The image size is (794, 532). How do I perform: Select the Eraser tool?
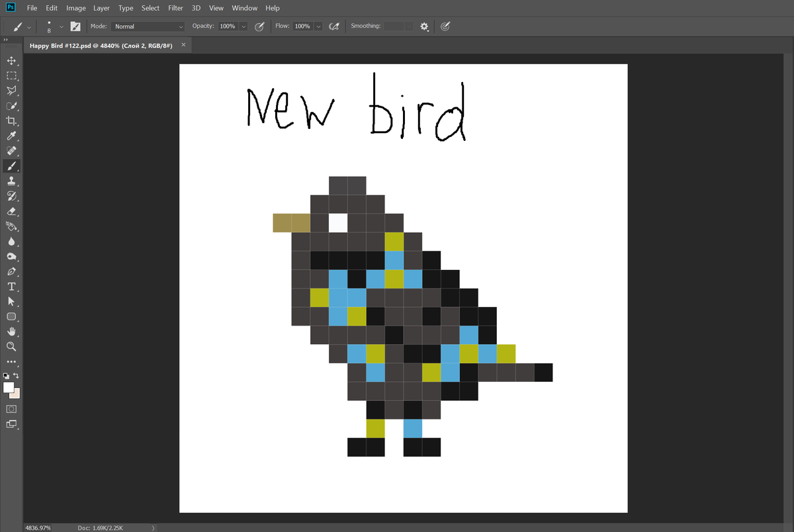(x=11, y=211)
